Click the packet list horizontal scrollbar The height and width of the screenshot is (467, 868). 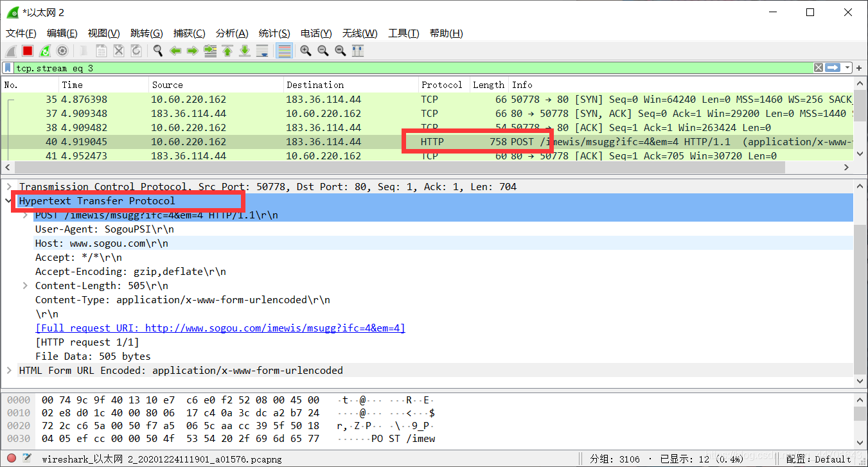pyautogui.click(x=398, y=167)
